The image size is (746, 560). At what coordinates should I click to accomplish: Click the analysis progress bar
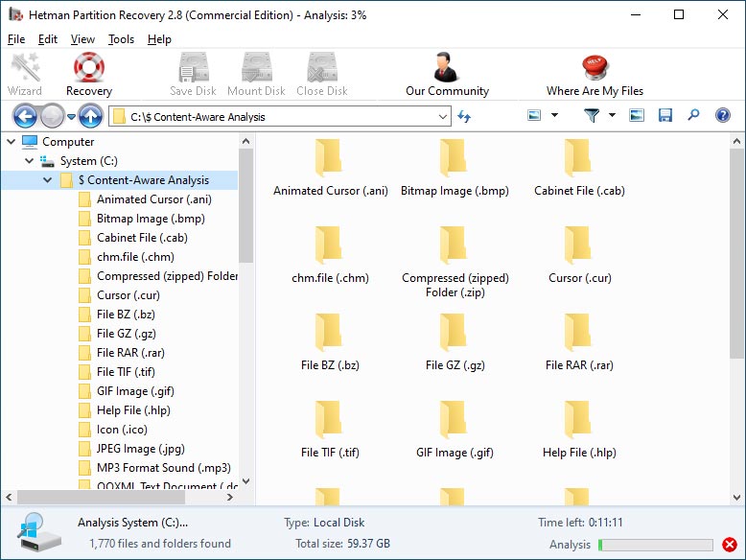[655, 545]
